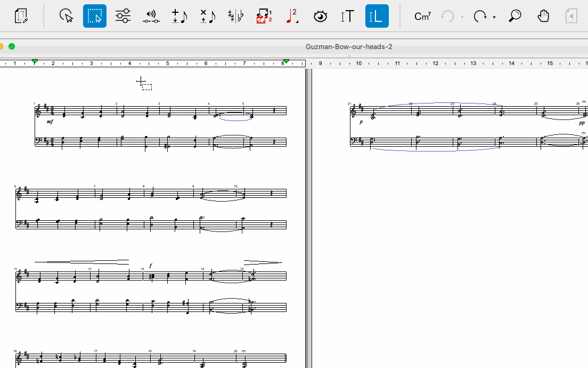Select the hand pan tool
The height and width of the screenshot is (368, 588).
click(543, 16)
